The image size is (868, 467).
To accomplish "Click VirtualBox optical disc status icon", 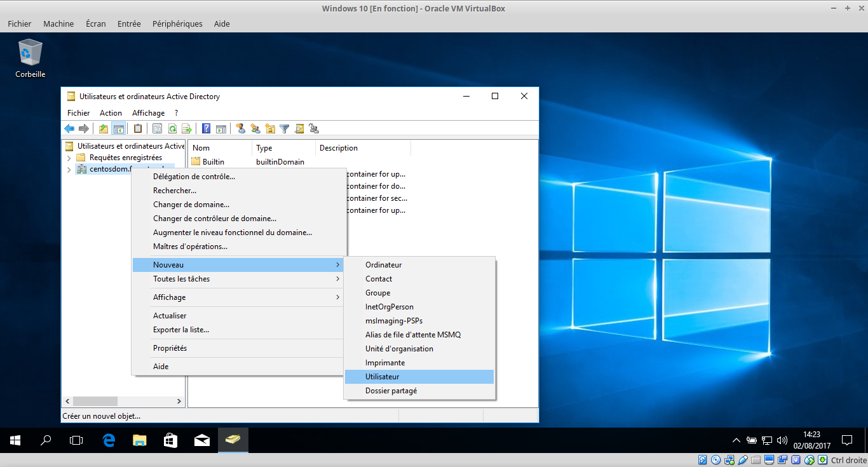I will click(x=716, y=460).
